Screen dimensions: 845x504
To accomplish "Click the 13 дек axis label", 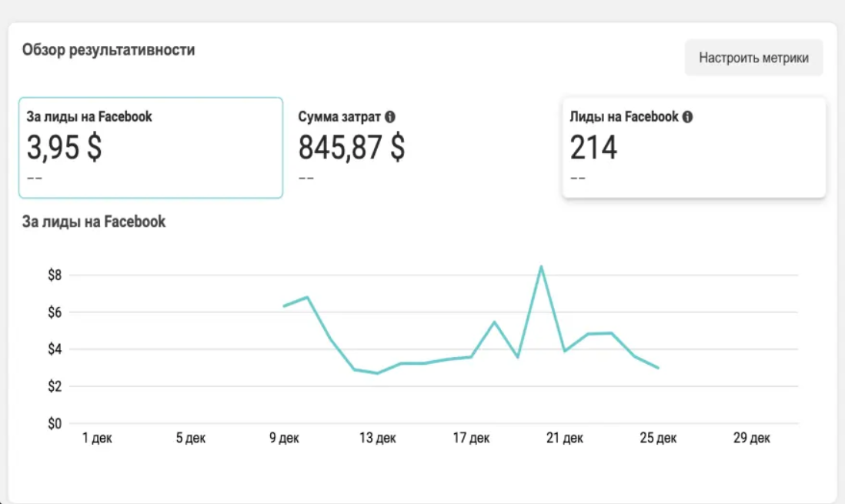I will (x=378, y=438).
